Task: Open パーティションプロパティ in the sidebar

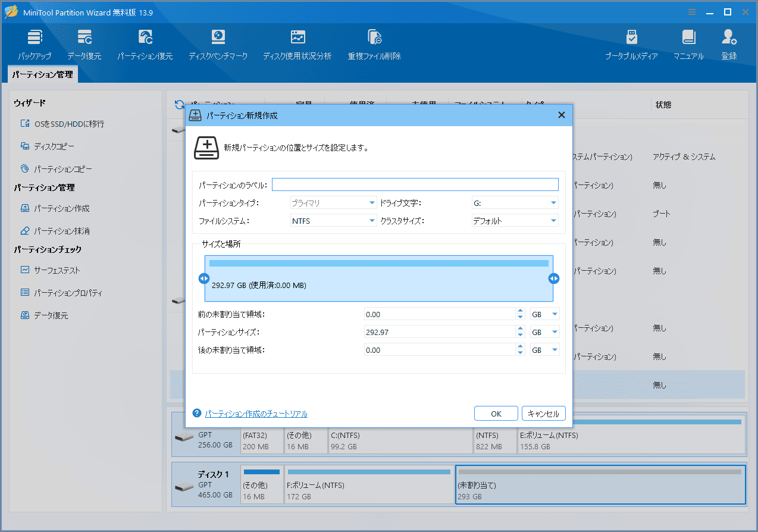Action: 61,293
